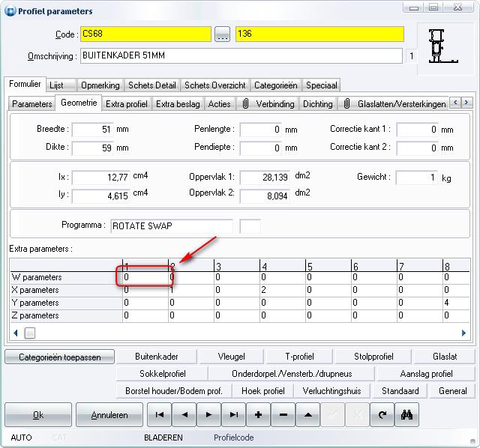Viewport: 480px width, 448px height.
Task: Select the Parameters sub-tab
Action: 31,104
